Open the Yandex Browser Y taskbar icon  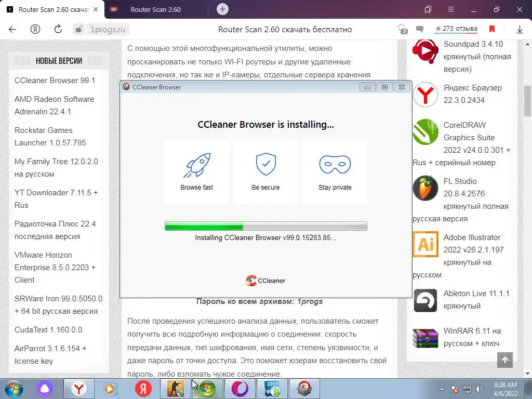[x=79, y=389]
